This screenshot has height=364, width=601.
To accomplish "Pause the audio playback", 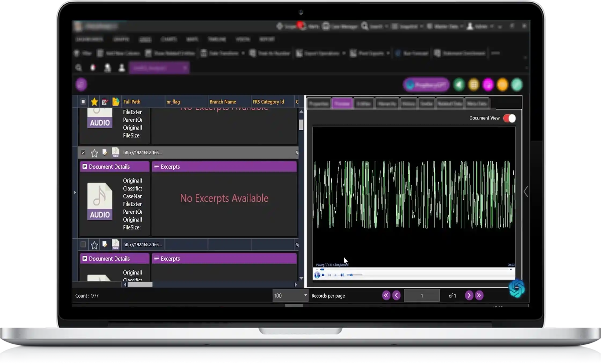I will click(x=317, y=275).
